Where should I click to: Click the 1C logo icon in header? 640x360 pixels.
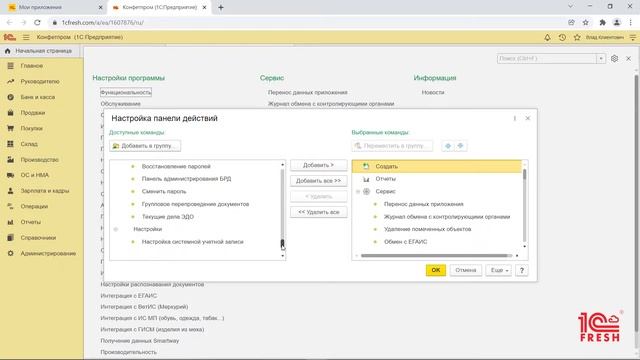coord(10,37)
